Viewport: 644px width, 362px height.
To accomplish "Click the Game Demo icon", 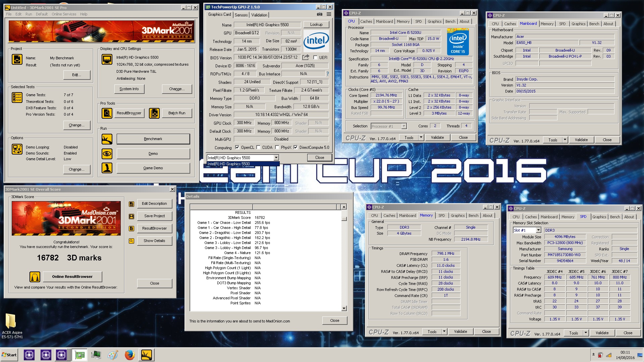I will (107, 168).
